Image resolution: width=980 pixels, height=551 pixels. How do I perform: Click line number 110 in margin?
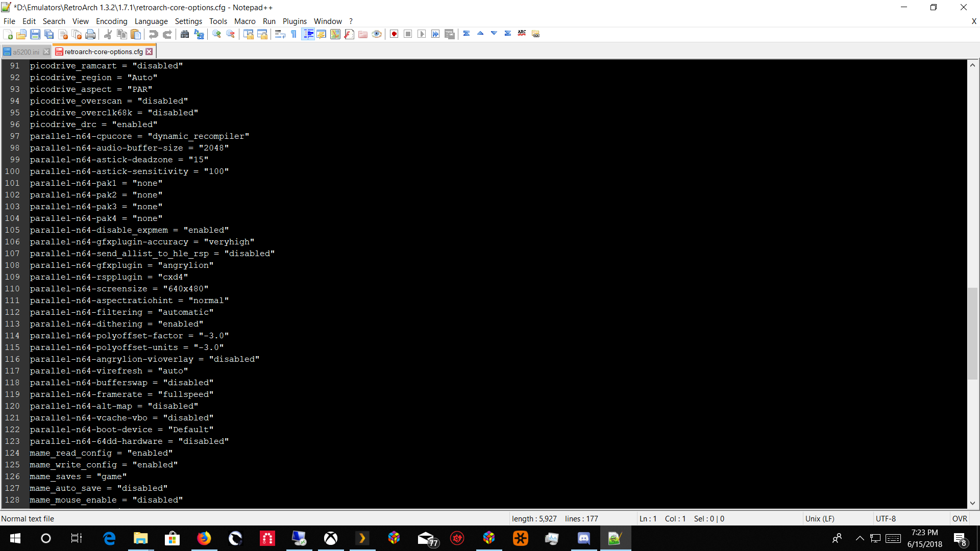(12, 289)
